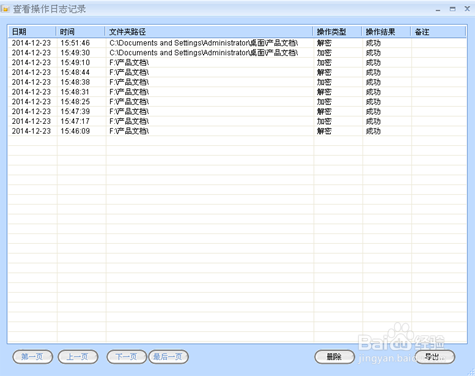Go to next page with 下一页
Viewport: 475px width, 376px height.
pyautogui.click(x=126, y=357)
